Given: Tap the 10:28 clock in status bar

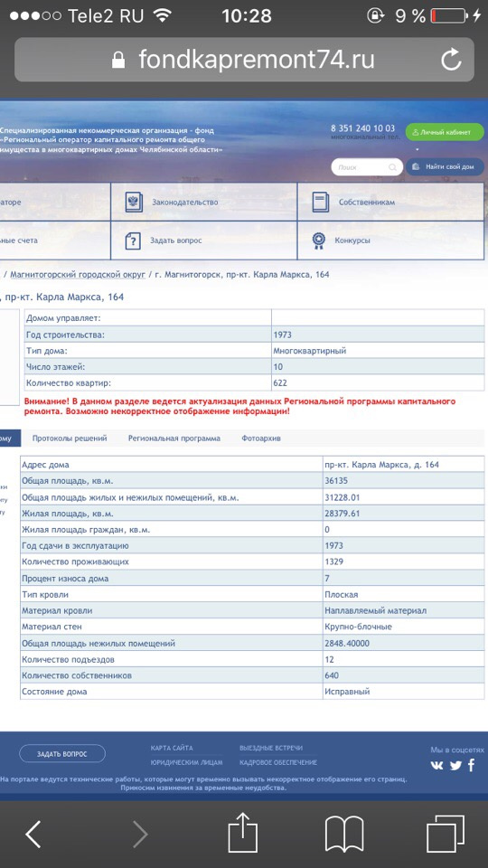Looking at the screenshot, I should tap(247, 15).
